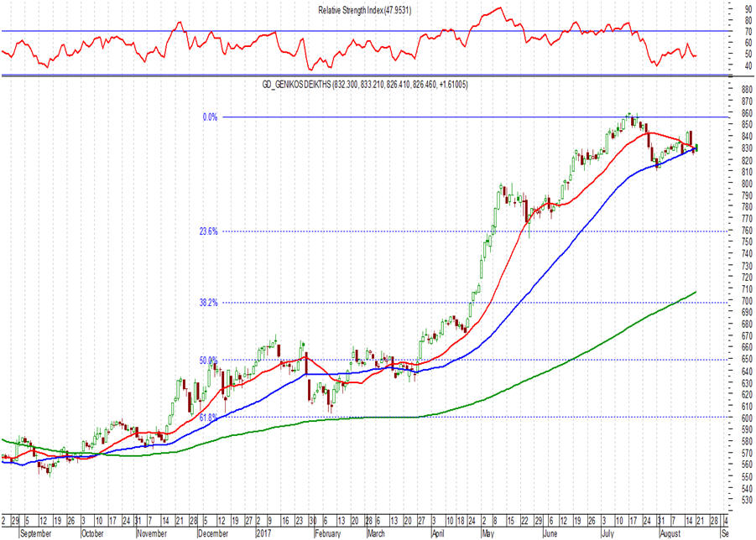The height and width of the screenshot is (540, 756).
Task: Click the Relative Strength Index title label
Action: tap(364, 10)
